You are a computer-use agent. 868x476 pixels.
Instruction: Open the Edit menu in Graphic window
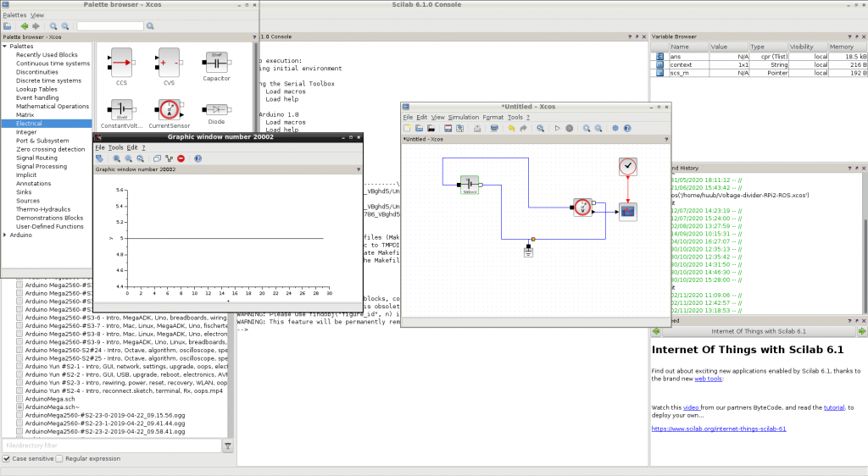click(x=131, y=147)
